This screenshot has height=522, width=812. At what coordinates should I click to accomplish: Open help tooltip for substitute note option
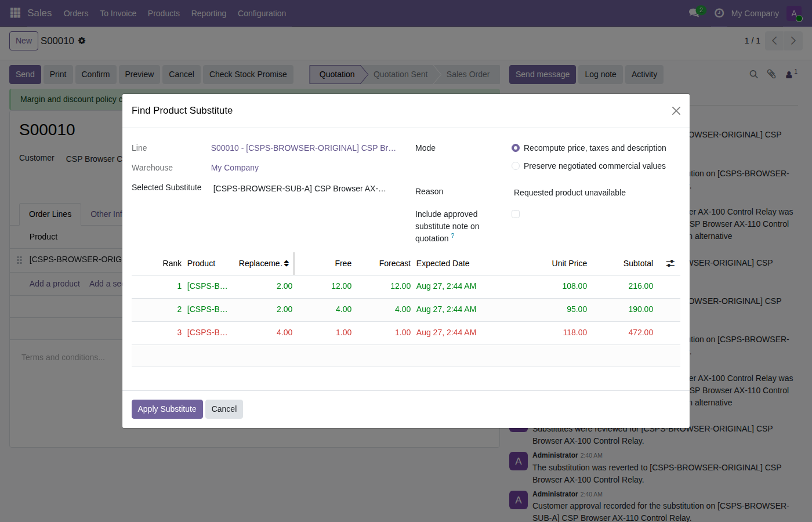point(453,235)
